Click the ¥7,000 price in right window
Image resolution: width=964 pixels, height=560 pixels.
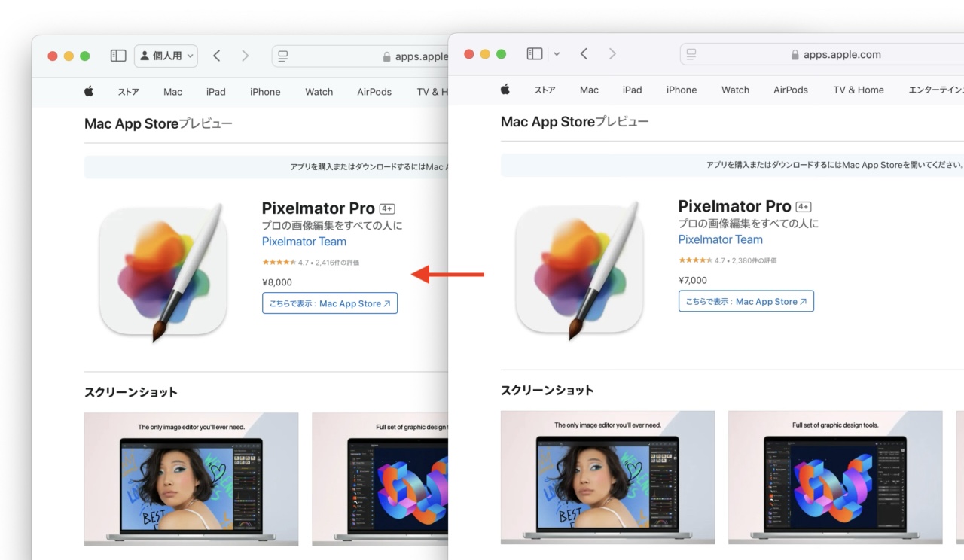[x=693, y=280]
